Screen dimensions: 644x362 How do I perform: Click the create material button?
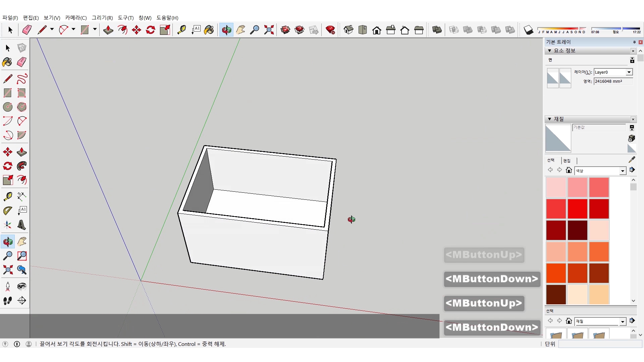pos(632,138)
